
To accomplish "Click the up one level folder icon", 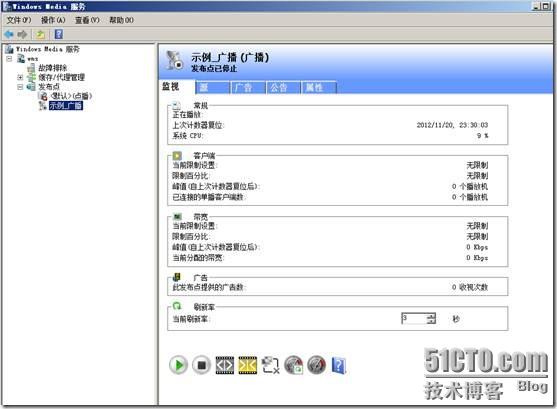I will (x=40, y=34).
